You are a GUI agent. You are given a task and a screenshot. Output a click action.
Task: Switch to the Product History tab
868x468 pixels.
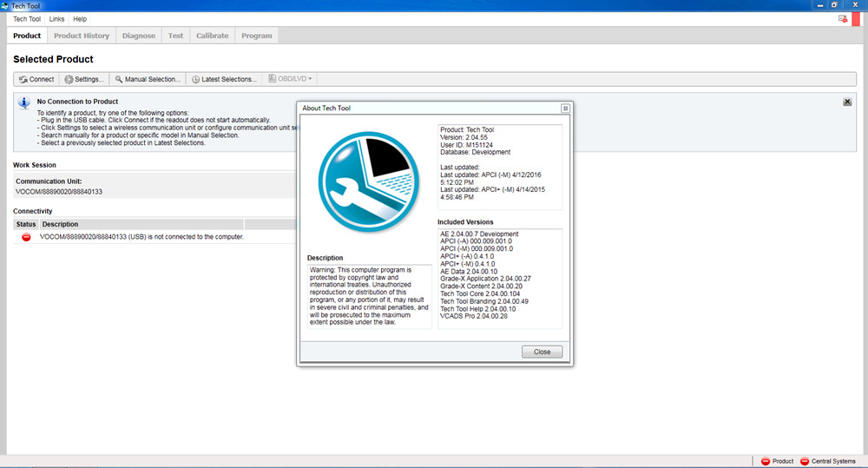82,36
